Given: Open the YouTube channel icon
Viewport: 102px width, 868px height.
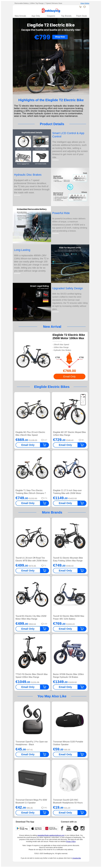Looking at the screenshot, I should [x=69, y=828].
